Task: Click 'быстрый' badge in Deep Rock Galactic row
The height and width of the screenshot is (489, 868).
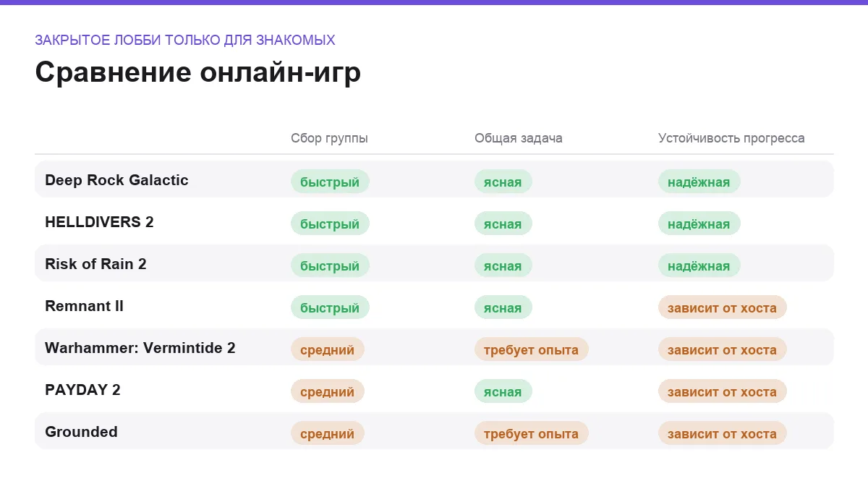Action: (x=330, y=182)
